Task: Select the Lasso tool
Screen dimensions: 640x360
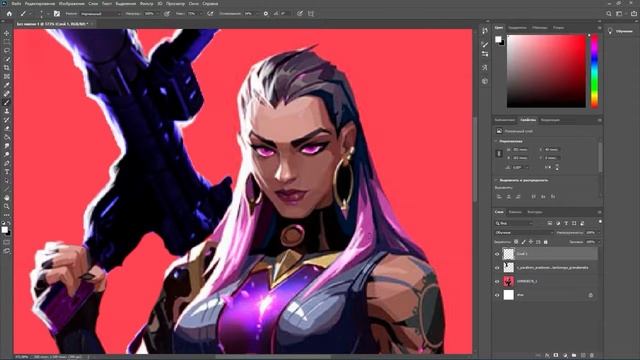Action: pos(7,50)
